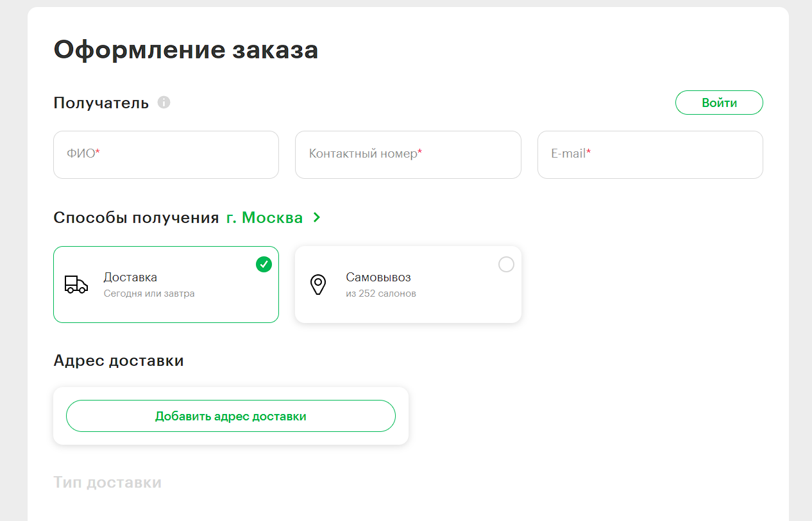Click the green checkmark on Доставка card

[x=264, y=264]
